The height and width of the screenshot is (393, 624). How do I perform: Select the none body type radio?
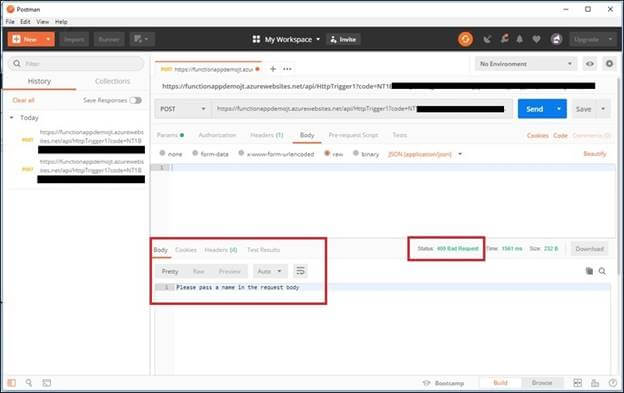162,153
